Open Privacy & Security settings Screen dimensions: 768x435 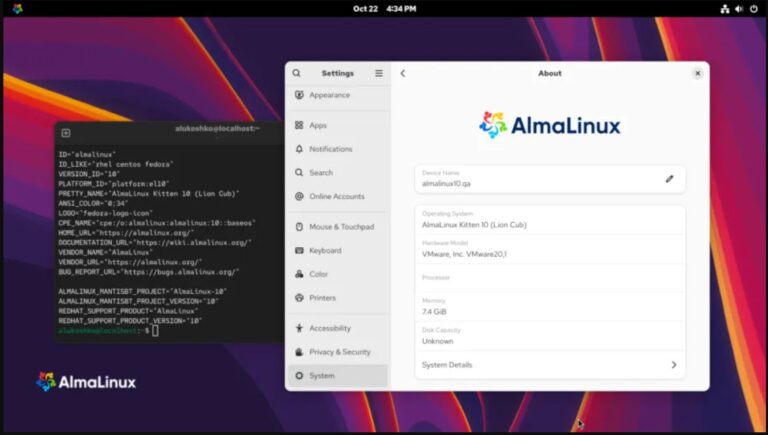coord(338,352)
